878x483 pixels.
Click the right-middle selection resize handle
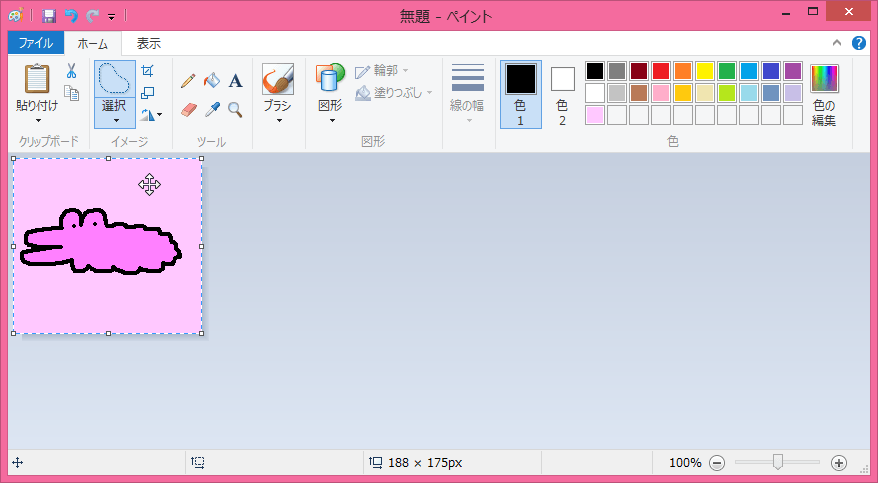(x=202, y=246)
